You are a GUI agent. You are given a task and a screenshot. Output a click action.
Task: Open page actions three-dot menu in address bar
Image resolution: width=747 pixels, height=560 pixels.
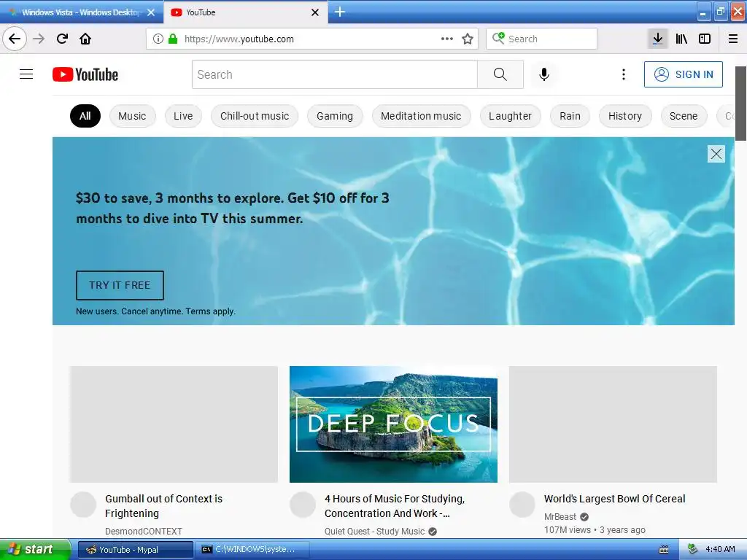coord(447,39)
